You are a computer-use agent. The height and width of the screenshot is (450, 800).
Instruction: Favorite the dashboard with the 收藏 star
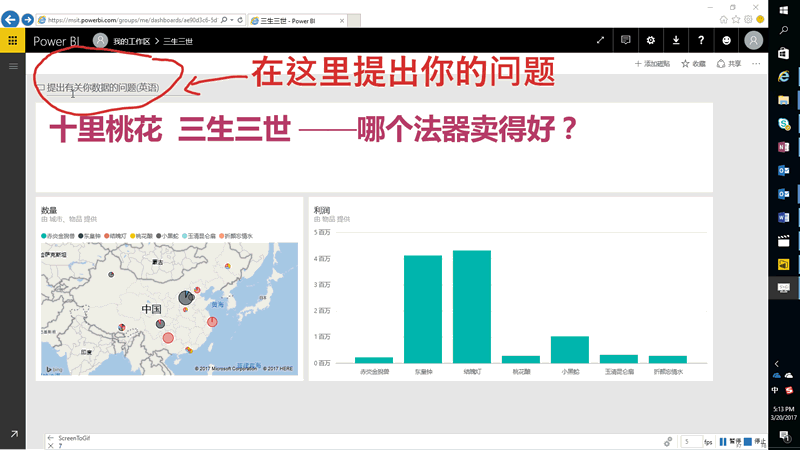point(693,64)
